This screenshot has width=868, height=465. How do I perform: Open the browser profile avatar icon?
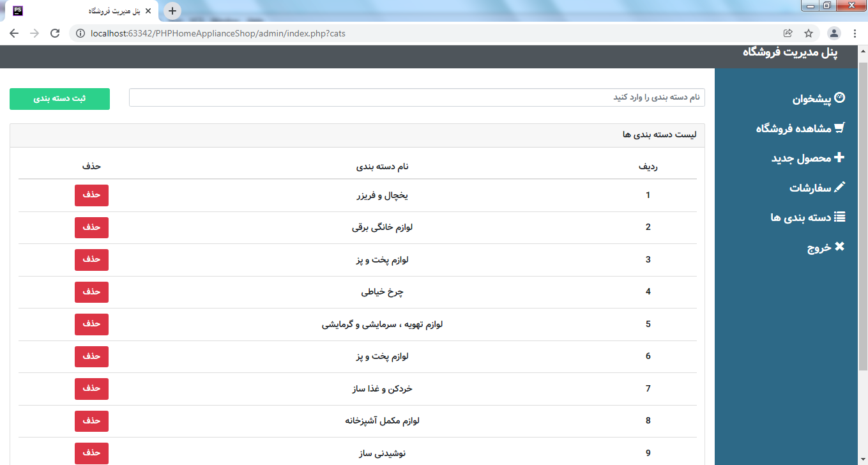click(834, 33)
